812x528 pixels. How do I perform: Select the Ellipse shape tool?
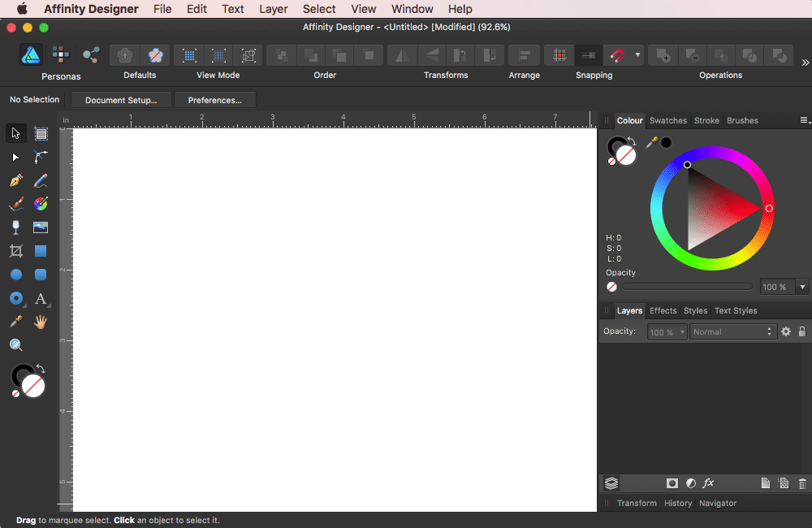[x=16, y=275]
